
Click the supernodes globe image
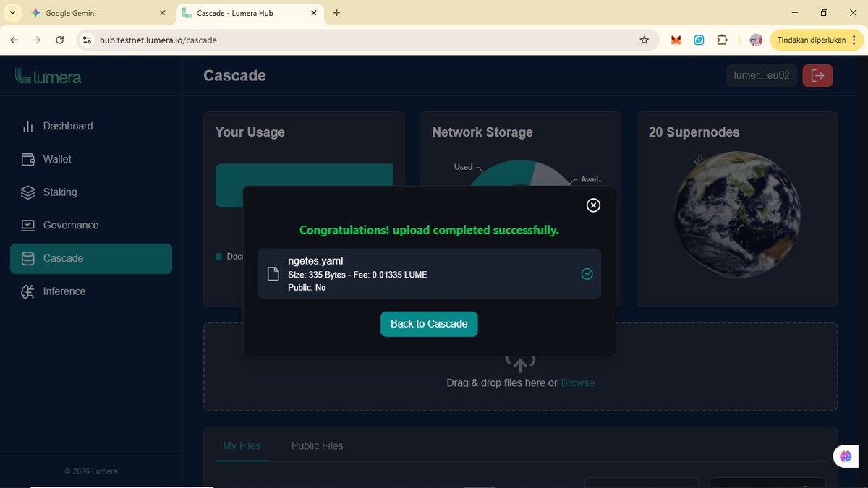point(736,215)
